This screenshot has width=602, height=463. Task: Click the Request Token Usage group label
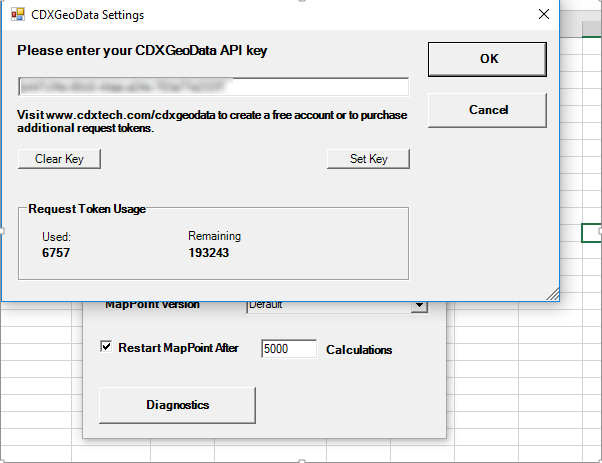tap(87, 209)
